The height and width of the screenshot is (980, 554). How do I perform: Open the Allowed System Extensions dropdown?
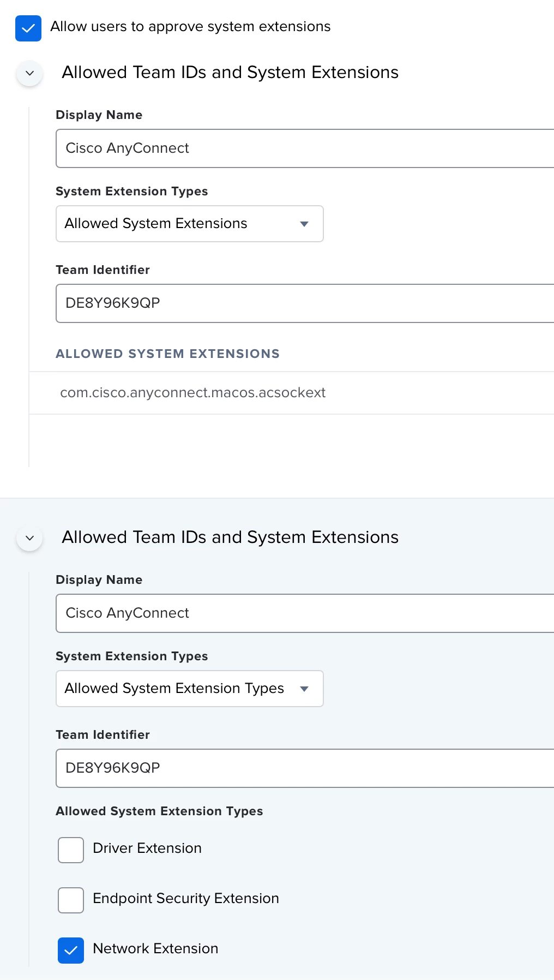(x=190, y=224)
